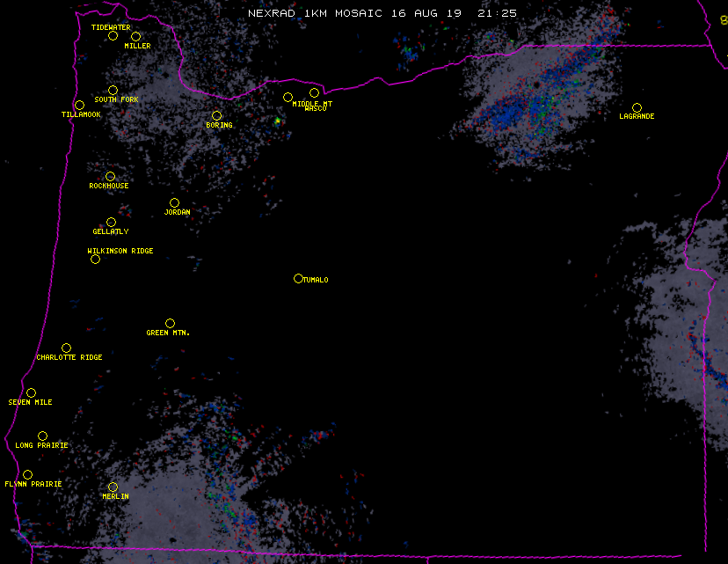The image size is (728, 564).
Task: Click the bright yellow radar echo near Boring
Action: coord(277,121)
